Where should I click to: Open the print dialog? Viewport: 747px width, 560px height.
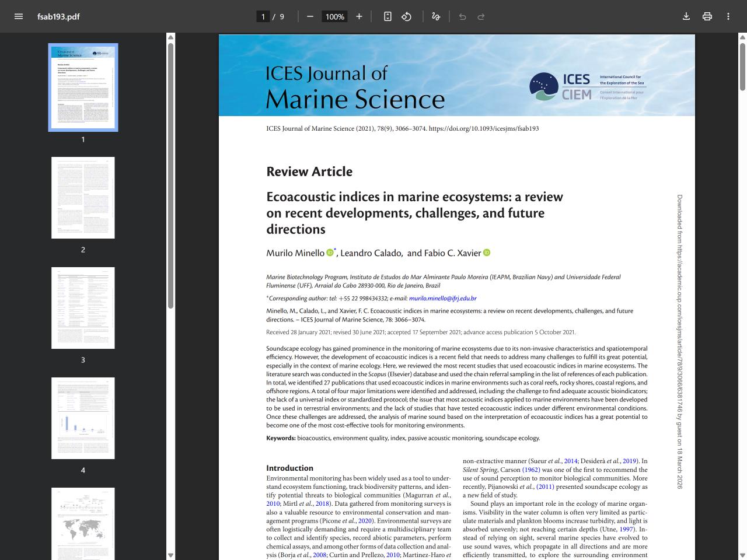click(x=707, y=16)
